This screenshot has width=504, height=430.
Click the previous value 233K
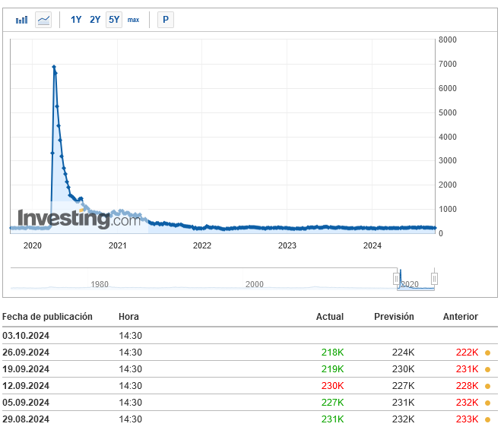pyautogui.click(x=467, y=419)
